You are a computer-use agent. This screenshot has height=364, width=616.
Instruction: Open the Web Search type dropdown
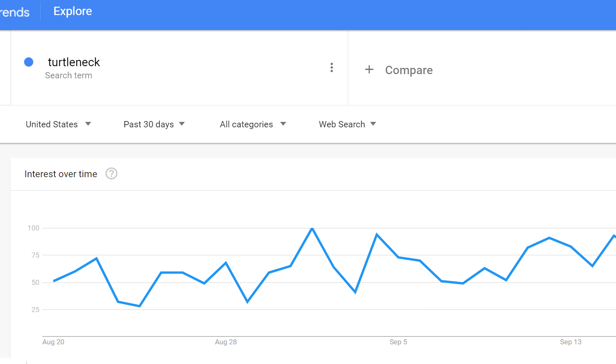tap(347, 124)
